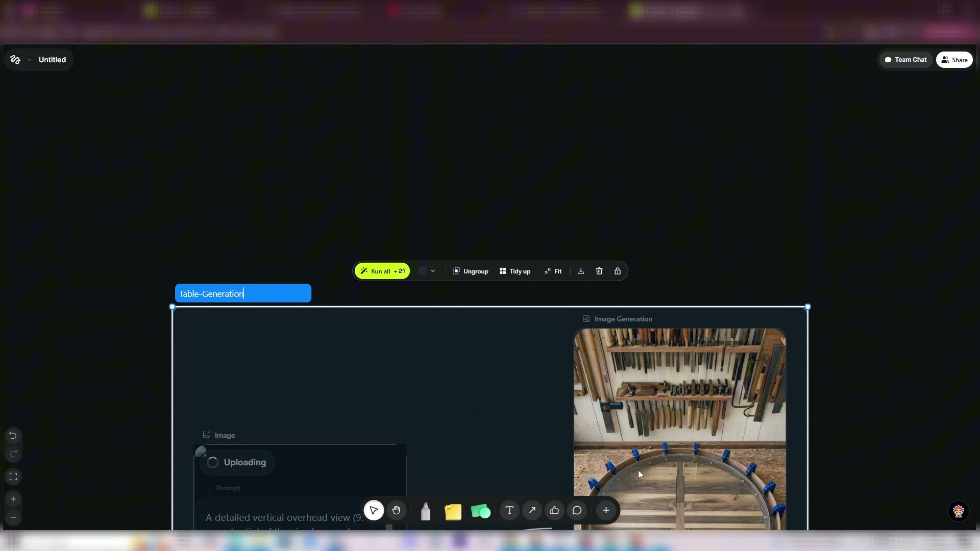This screenshot has width=980, height=551.
Task: Delete the selected group
Action: 599,271
